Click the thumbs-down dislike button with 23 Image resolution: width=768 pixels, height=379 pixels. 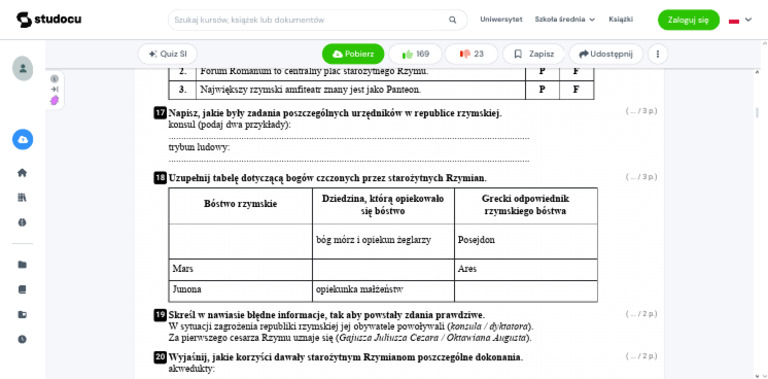471,54
